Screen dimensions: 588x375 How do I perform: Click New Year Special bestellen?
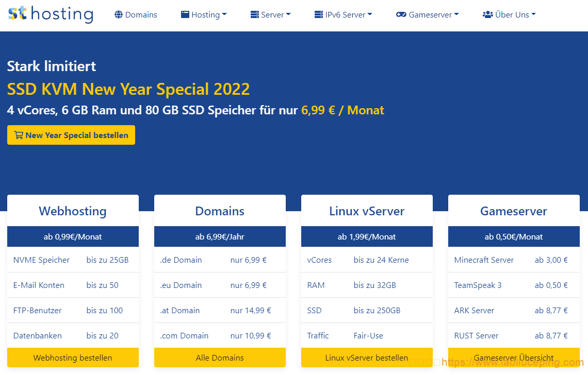pos(71,135)
